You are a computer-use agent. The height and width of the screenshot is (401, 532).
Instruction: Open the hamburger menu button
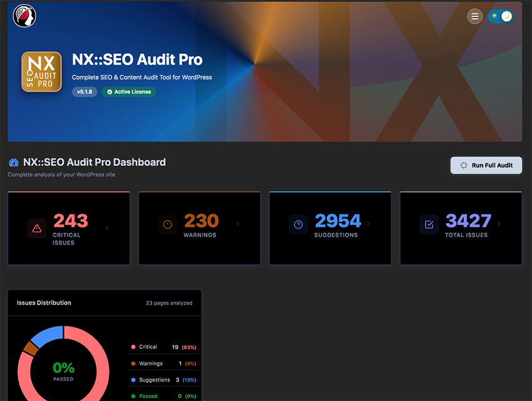point(474,16)
